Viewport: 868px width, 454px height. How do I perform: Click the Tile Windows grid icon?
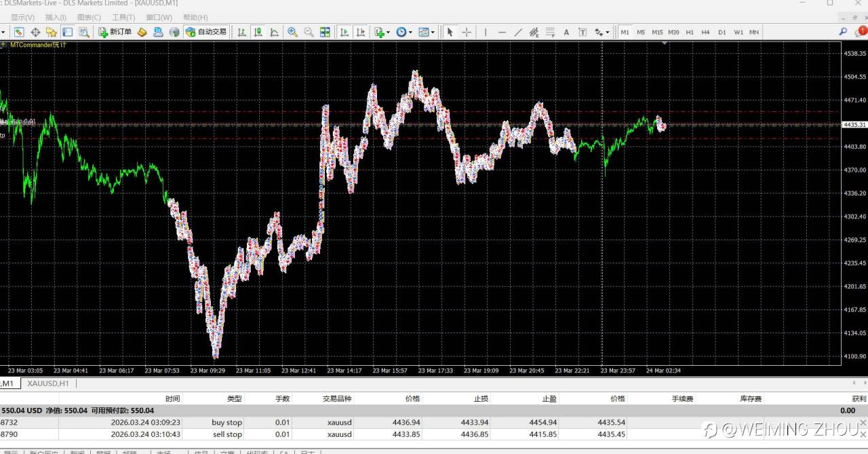325,32
